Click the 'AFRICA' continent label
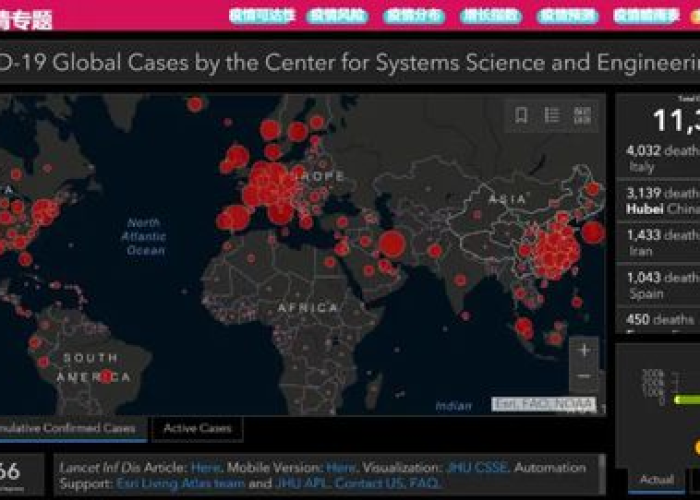This screenshot has height=500, width=700. [x=308, y=308]
